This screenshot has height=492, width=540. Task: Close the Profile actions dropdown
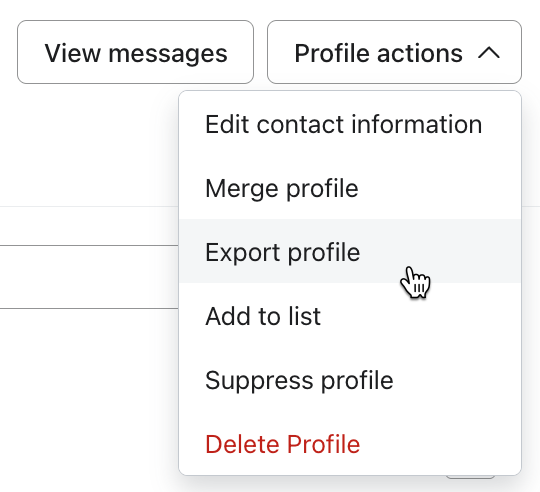394,52
